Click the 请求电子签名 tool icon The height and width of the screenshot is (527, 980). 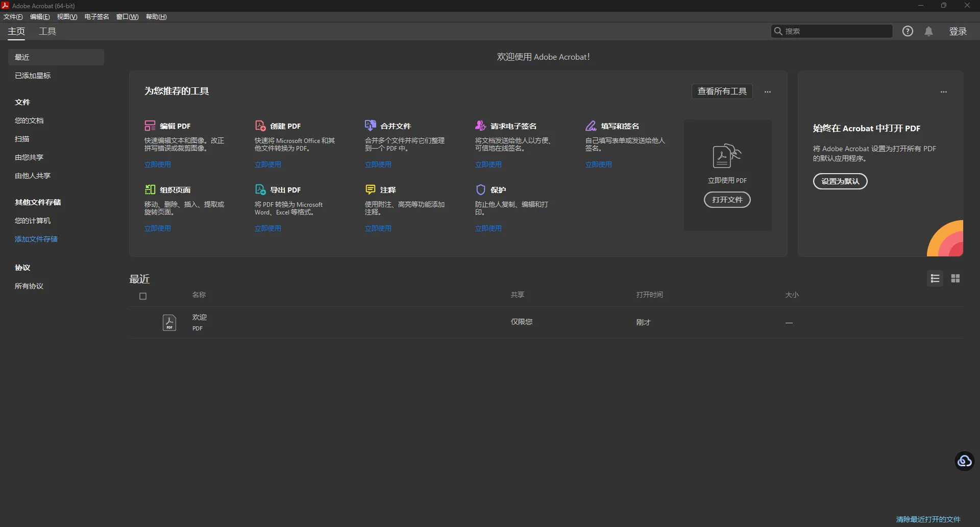480,126
